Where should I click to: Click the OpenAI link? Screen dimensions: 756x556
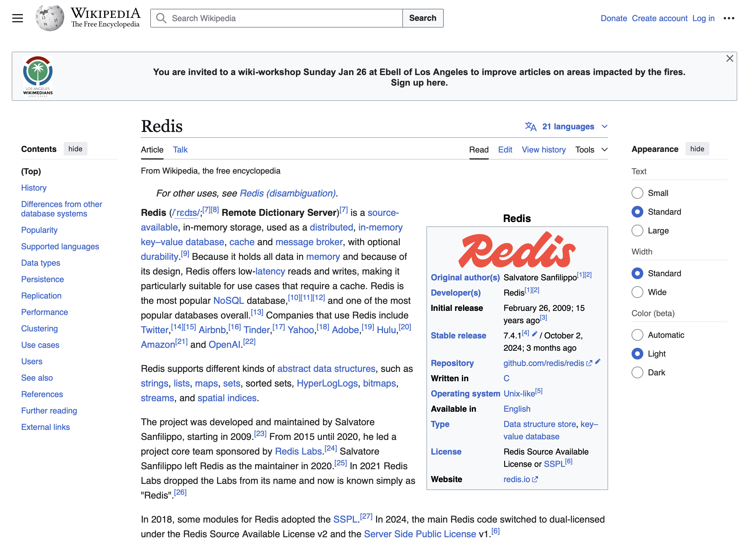tap(224, 345)
